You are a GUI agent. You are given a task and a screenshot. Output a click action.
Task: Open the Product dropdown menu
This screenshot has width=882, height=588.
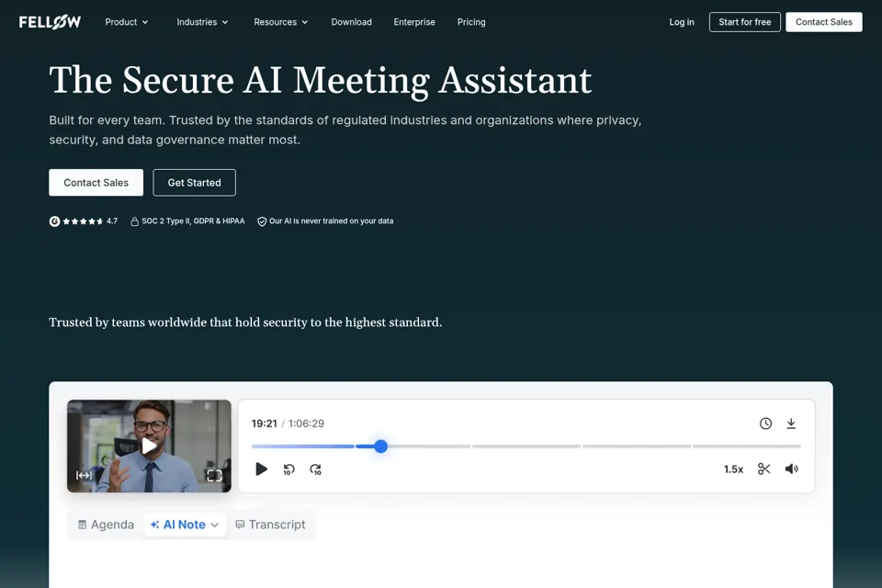[127, 22]
